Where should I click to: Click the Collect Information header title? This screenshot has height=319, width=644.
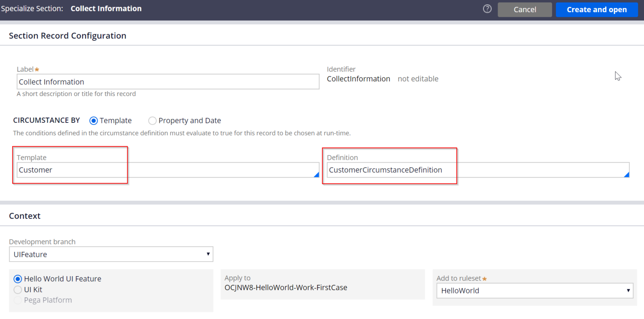pos(106,8)
